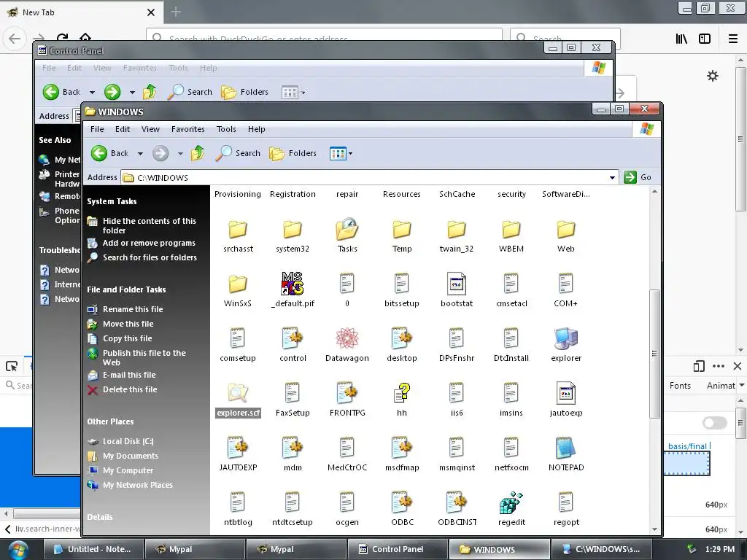Open browser library icon
Image resolution: width=747 pixels, height=560 pixels.
click(x=681, y=39)
